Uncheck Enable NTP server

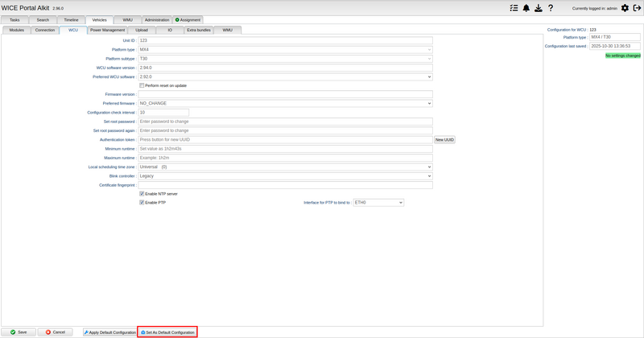[x=142, y=194]
